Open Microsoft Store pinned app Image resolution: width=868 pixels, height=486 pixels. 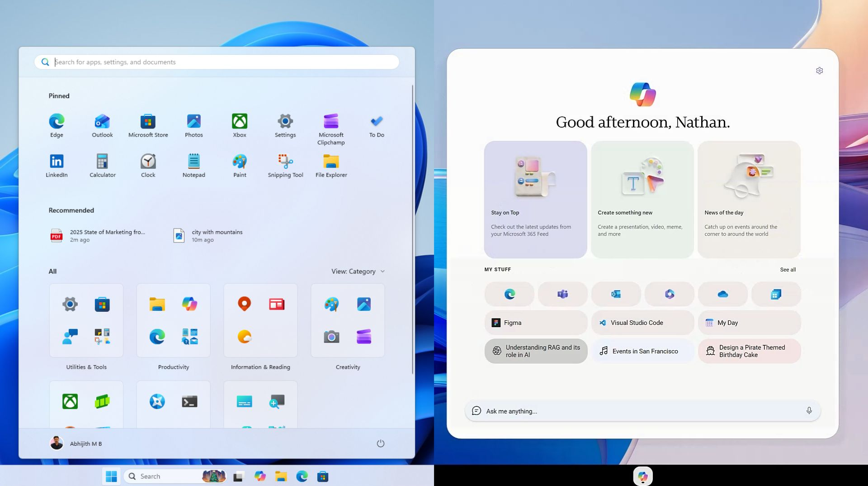point(148,125)
